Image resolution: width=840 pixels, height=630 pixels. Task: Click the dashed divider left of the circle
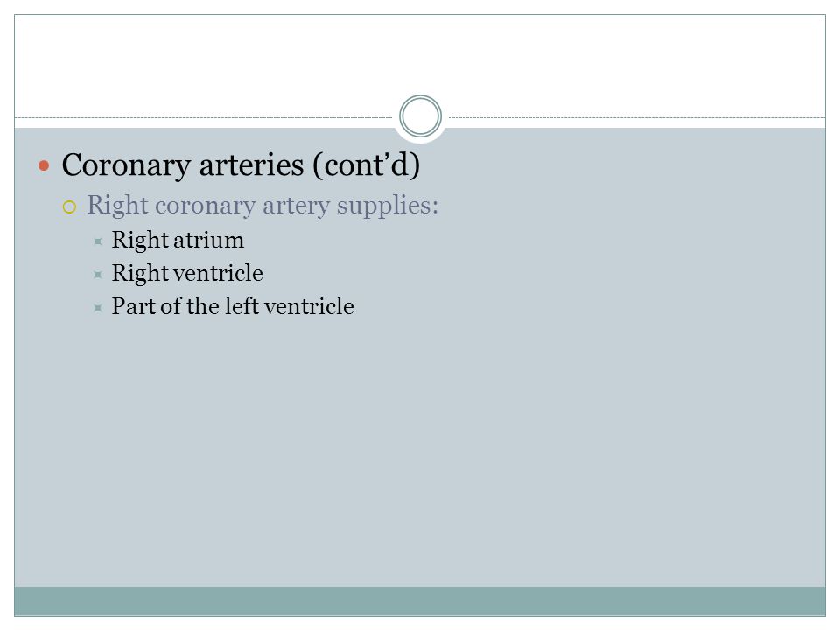[x=204, y=117]
